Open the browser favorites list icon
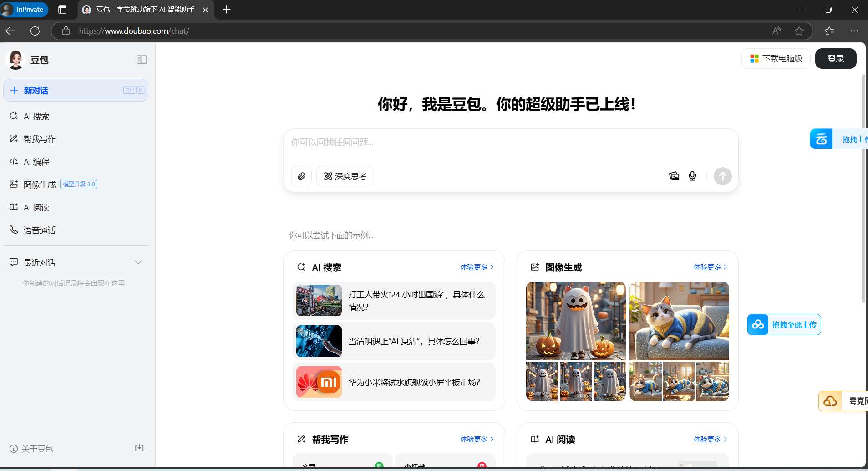Screen dimensions: 868x471 pyautogui.click(x=829, y=31)
